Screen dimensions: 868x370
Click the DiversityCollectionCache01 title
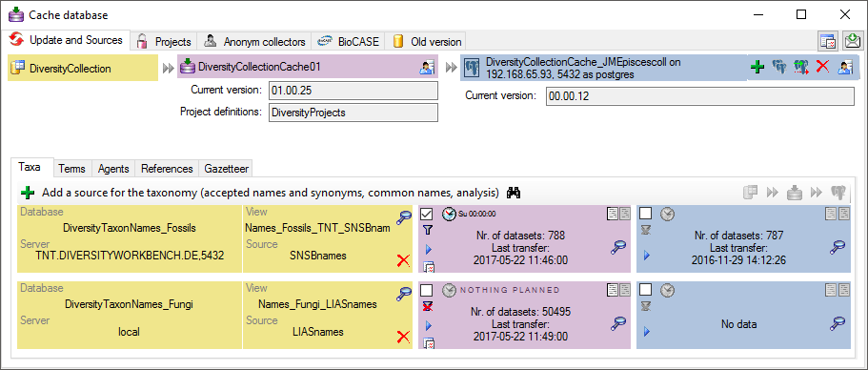click(259, 68)
